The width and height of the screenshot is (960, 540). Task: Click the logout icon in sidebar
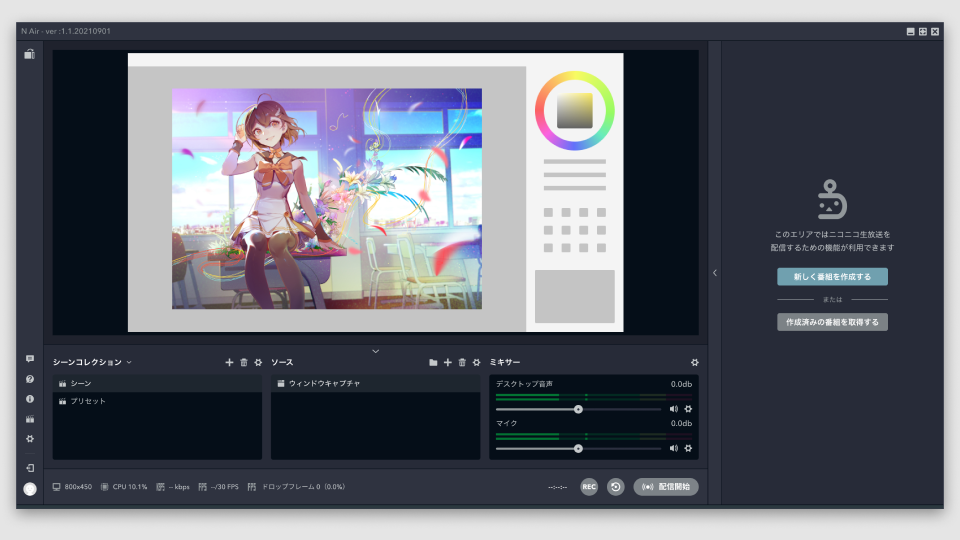pyautogui.click(x=29, y=468)
